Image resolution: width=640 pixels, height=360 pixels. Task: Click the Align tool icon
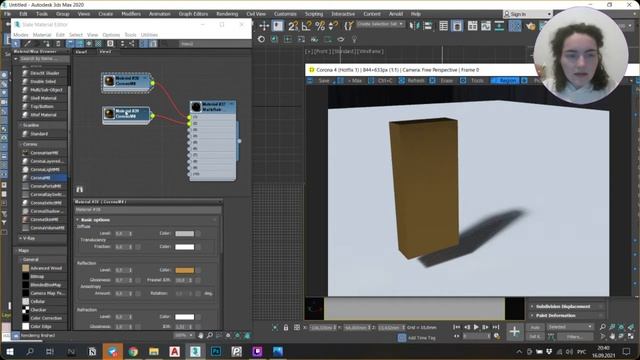pyautogui.click(x=428, y=26)
